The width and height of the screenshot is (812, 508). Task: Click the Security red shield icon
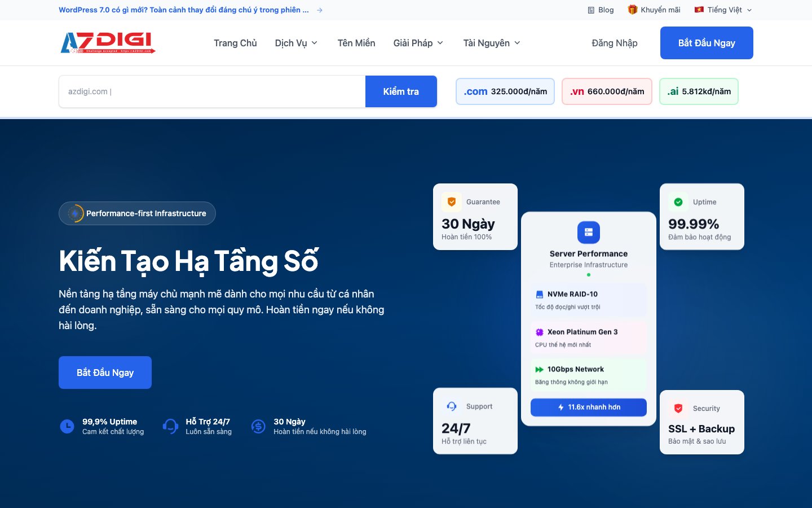tap(678, 408)
